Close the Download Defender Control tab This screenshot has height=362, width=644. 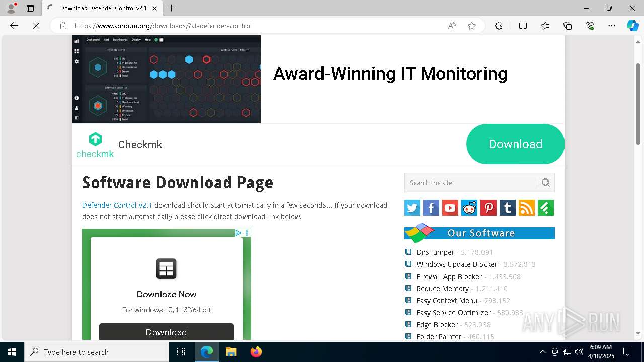coord(154,8)
